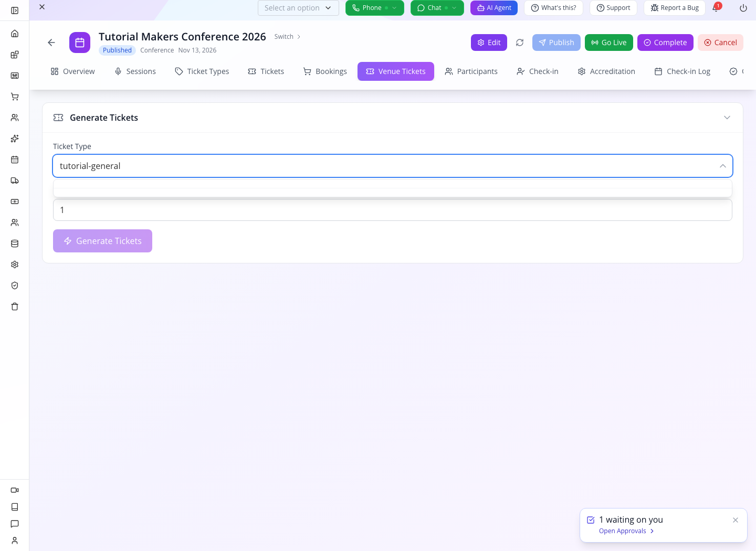Screen dimensions: 756x551
Task: Switch to the Accreditation tab
Action: click(606, 71)
